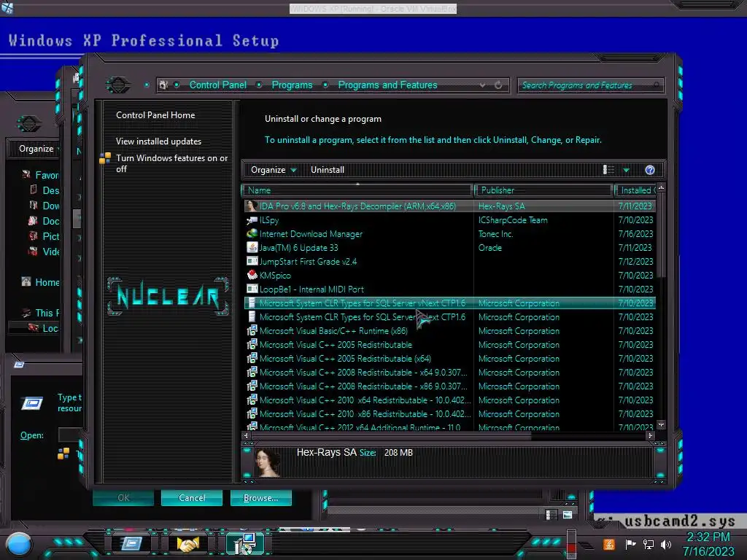Click the search magnifier icon
The height and width of the screenshot is (560, 747).
tap(657, 85)
